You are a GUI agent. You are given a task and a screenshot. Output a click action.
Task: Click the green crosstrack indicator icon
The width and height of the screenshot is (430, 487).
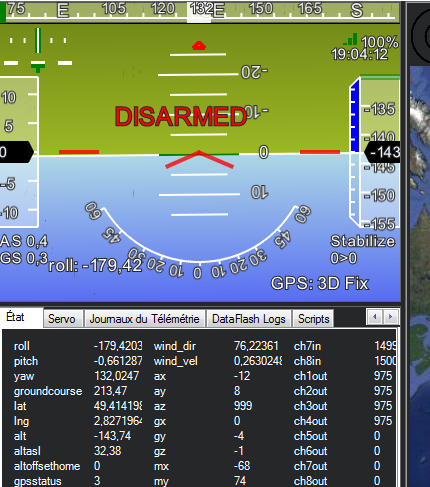tap(38, 67)
